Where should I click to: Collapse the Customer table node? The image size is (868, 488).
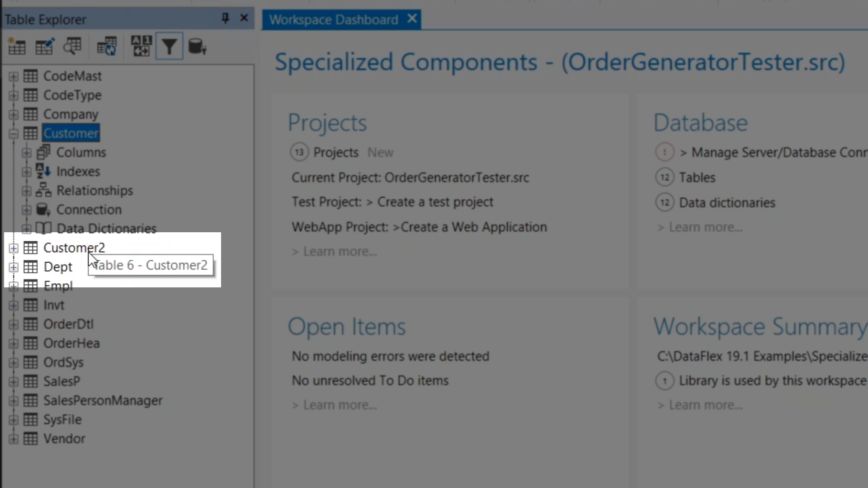tap(14, 134)
